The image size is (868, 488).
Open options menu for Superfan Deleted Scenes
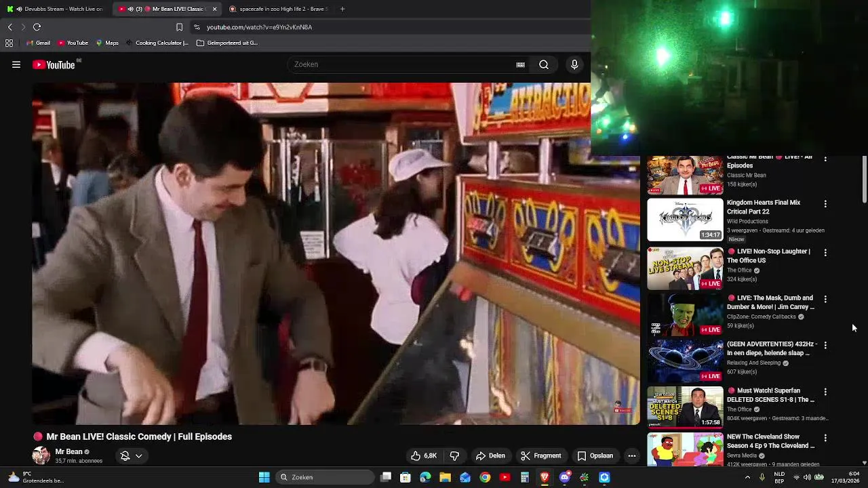pyautogui.click(x=825, y=392)
